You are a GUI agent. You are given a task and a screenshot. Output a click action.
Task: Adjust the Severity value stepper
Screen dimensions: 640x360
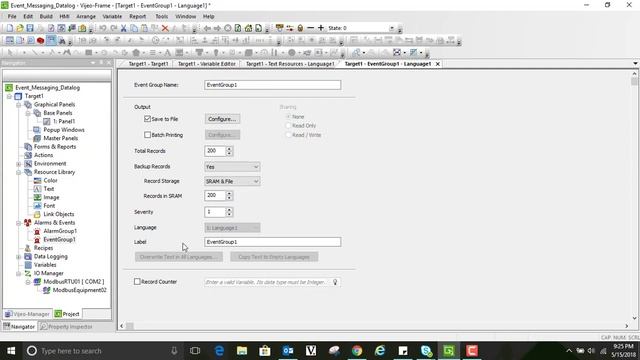[x=229, y=212]
